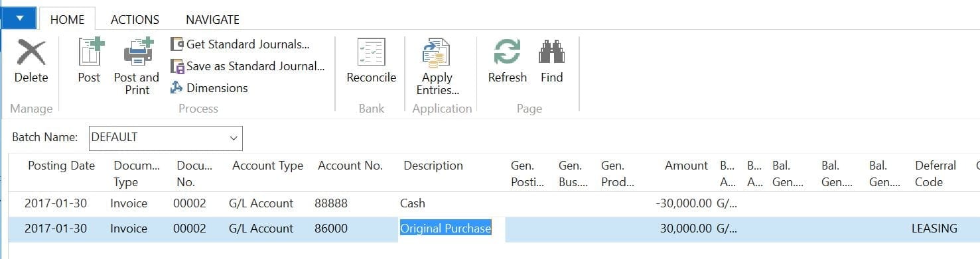980x259 pixels.
Task: Click G/L Account type in 88888 row
Action: (x=261, y=203)
